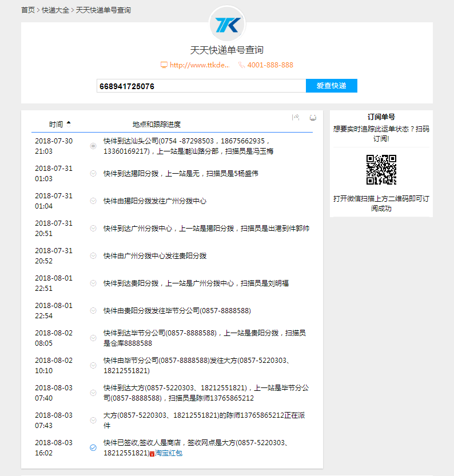Click the print icon above tracking table
This screenshot has height=476, width=454.
coord(313,118)
